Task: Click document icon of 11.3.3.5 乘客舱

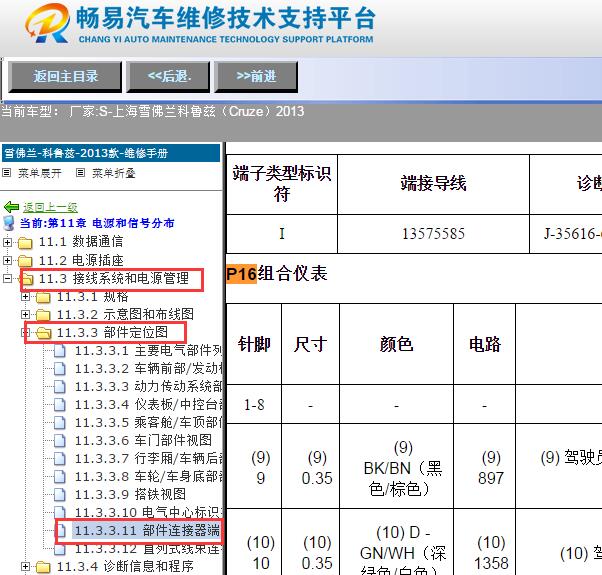Action: (x=60, y=423)
